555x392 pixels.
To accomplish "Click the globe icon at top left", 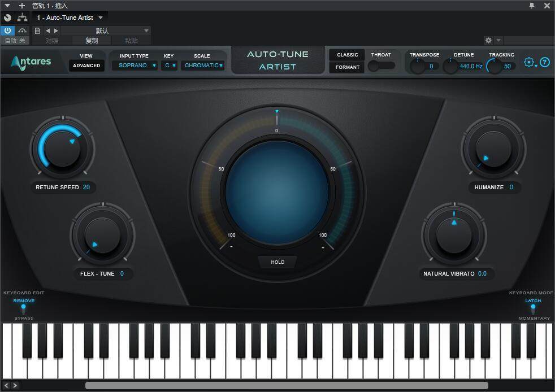I will [x=7, y=18].
